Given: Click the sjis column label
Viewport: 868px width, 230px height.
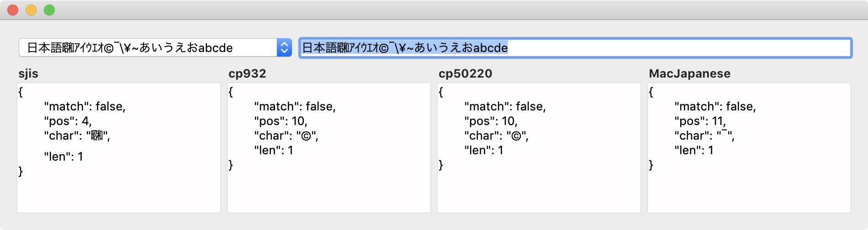Looking at the screenshot, I should click(x=28, y=73).
